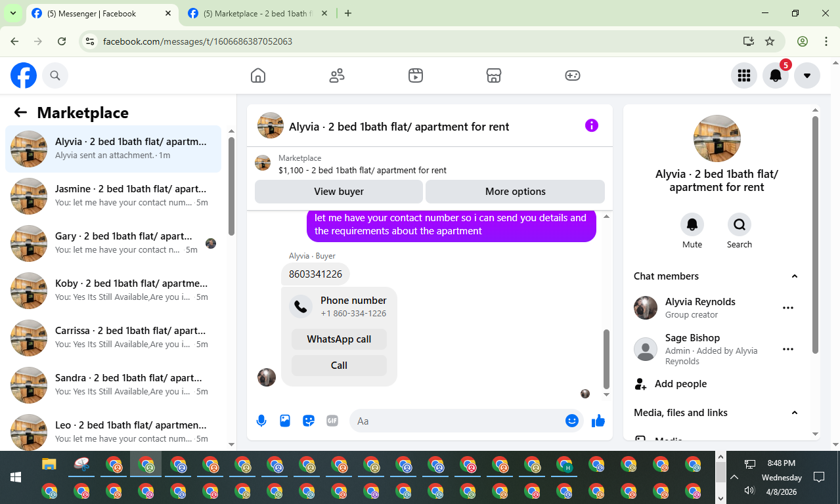
Task: Click the back arrow beside Marketplace
Action: 20,112
